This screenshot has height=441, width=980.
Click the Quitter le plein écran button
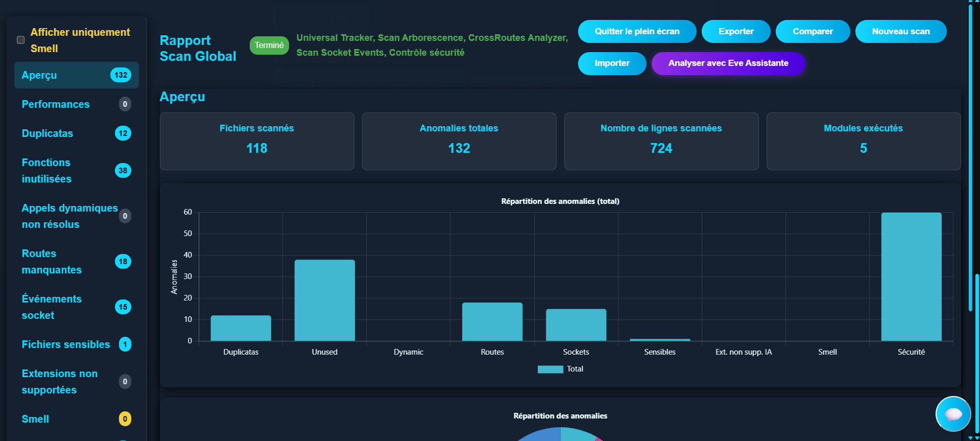[637, 32]
